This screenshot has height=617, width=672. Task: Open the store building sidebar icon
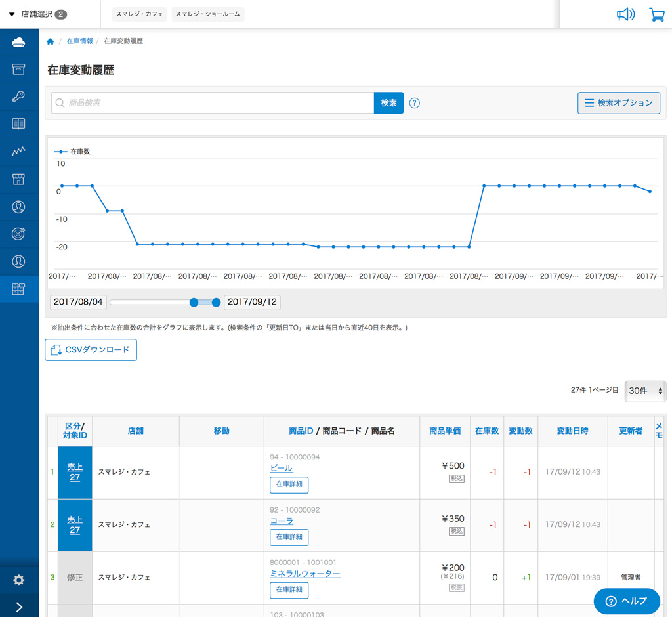point(18,179)
